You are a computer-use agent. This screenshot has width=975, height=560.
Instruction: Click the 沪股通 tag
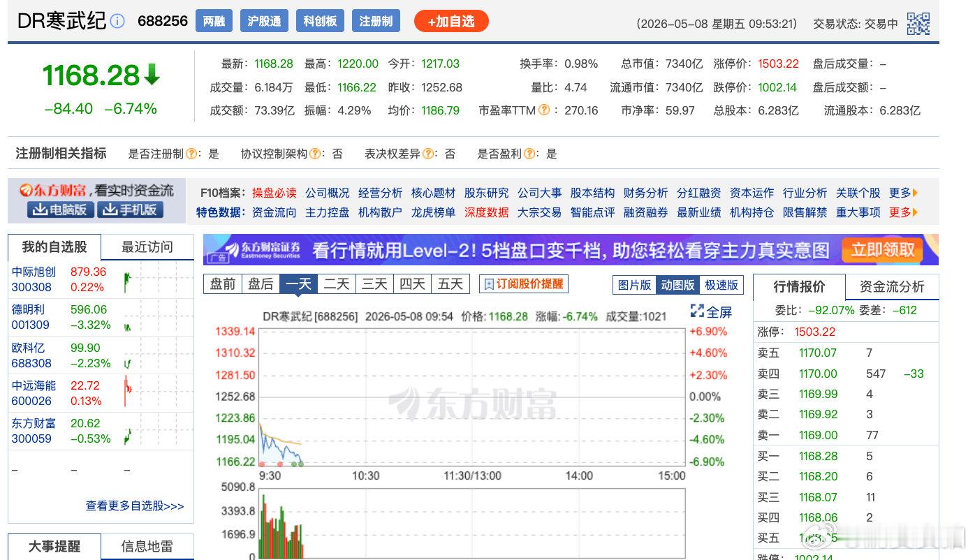coord(264,21)
